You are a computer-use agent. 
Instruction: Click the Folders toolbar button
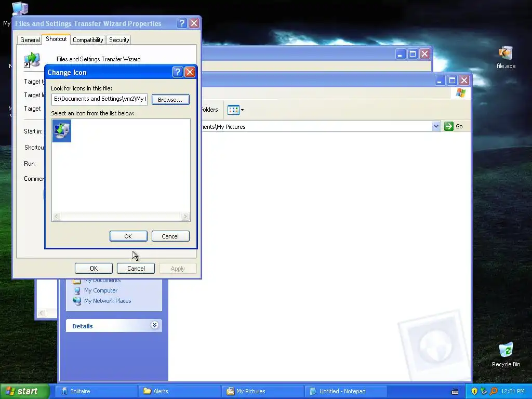tap(209, 110)
